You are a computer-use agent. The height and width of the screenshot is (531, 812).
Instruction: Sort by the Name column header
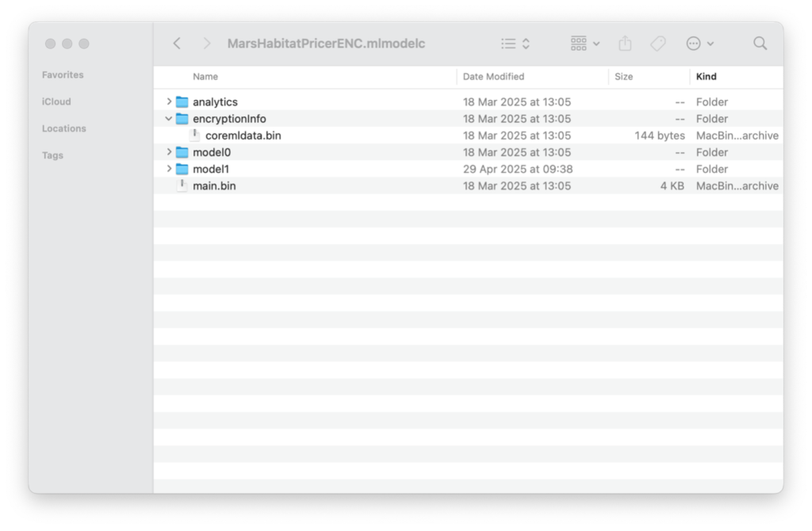click(x=205, y=77)
